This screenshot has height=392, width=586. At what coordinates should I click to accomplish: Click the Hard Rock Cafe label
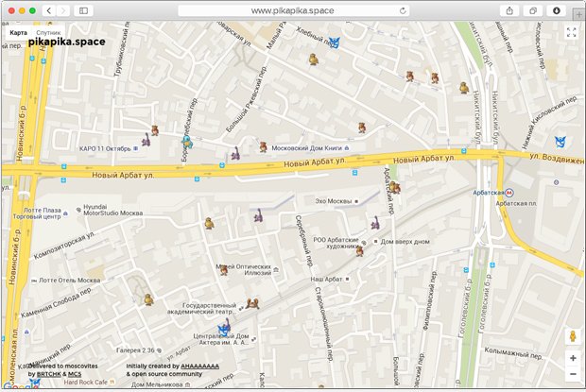[86, 382]
